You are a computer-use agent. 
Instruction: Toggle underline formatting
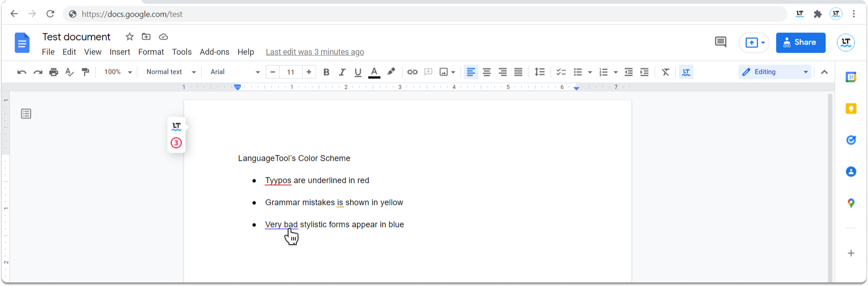click(x=358, y=72)
